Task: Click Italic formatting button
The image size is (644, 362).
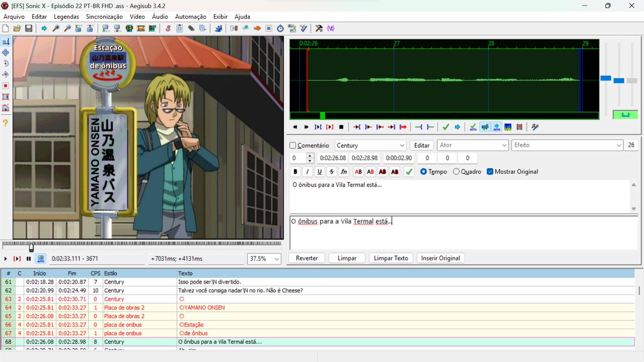Action: pos(308,172)
